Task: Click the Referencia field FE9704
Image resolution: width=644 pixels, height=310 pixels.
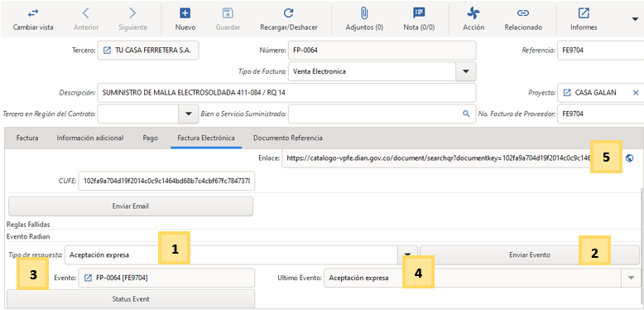Action: click(600, 51)
